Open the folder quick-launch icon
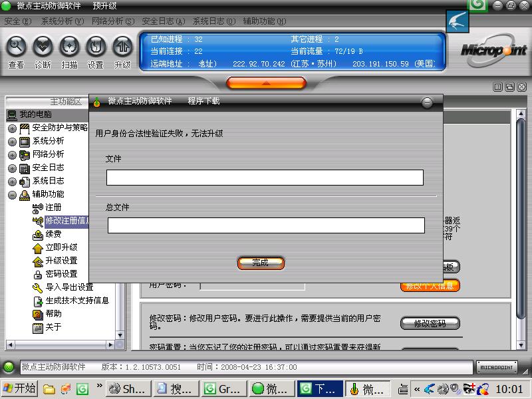The height and width of the screenshot is (399, 532). click(x=49, y=389)
